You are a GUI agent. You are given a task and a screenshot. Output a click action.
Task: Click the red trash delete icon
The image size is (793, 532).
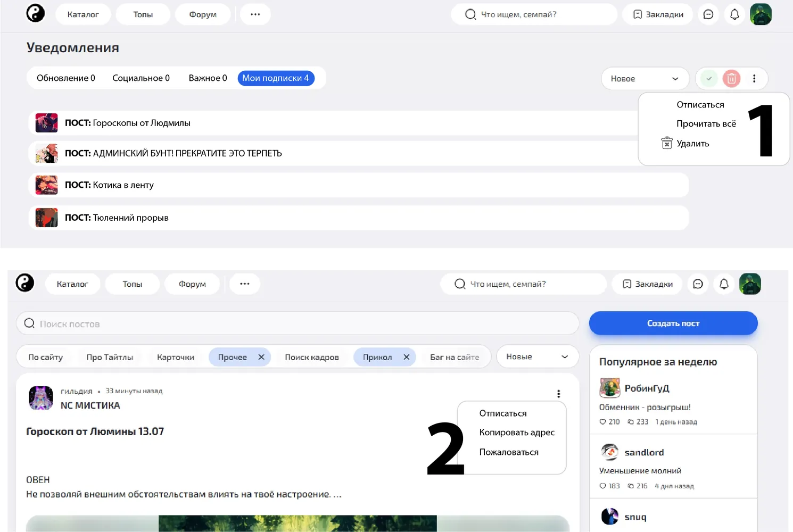click(x=731, y=79)
